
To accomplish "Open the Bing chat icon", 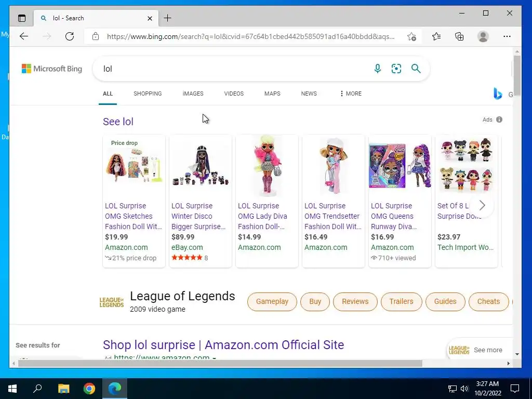I will point(497,94).
